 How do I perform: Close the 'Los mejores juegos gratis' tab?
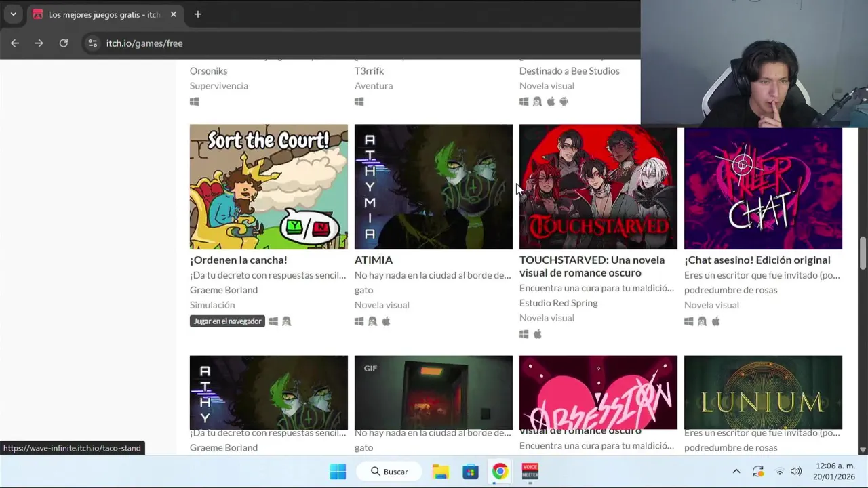(174, 14)
